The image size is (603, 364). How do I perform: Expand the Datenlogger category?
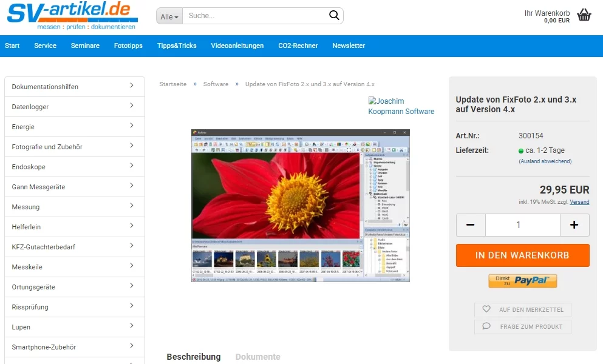[x=75, y=107]
